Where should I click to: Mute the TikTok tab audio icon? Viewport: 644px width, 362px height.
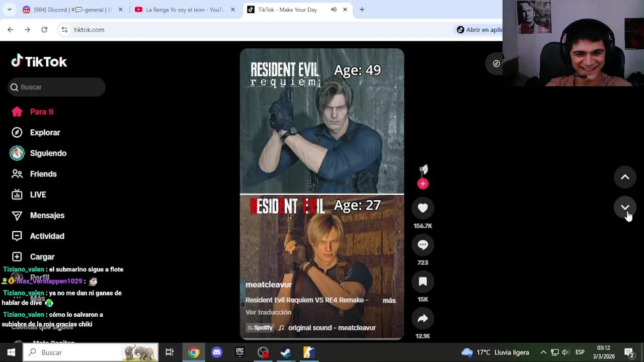[x=334, y=10]
